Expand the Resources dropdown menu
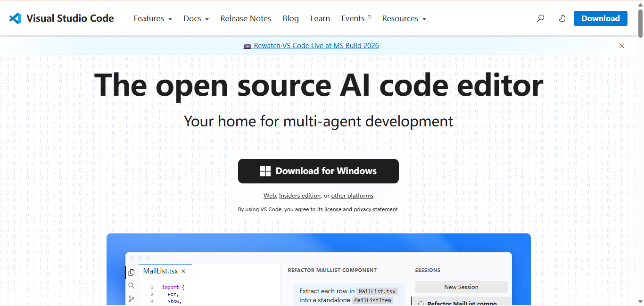 coord(404,18)
